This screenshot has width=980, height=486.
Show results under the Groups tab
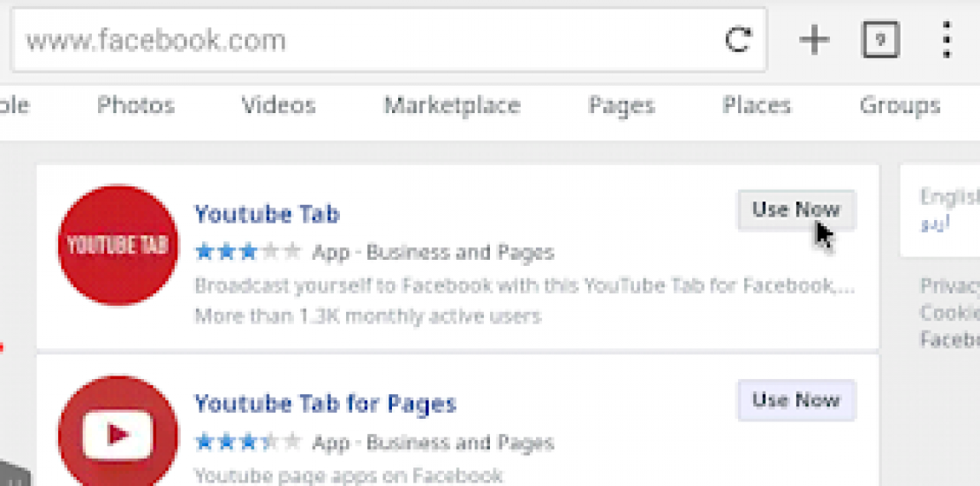tap(899, 106)
